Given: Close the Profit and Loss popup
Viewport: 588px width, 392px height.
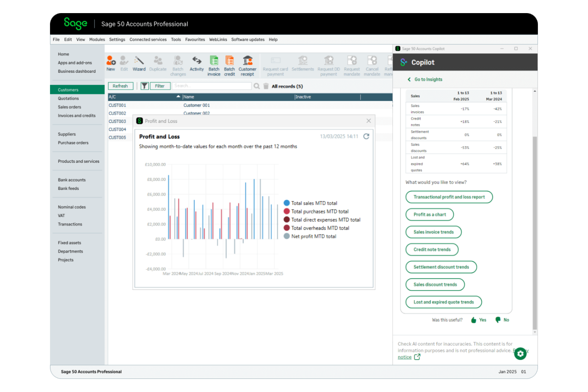Looking at the screenshot, I should click(369, 121).
